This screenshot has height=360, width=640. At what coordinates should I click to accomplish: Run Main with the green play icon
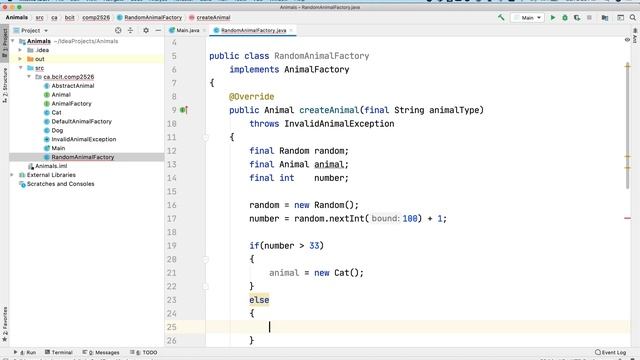553,18
